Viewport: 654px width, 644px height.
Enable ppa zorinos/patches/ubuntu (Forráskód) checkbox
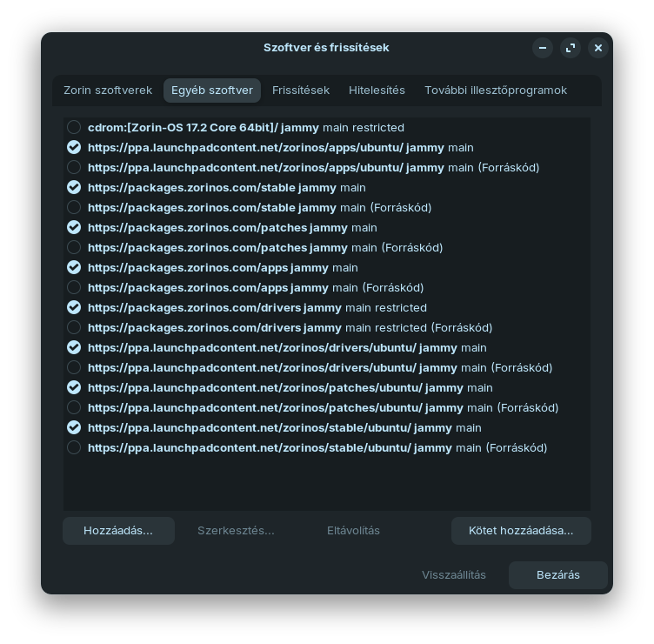coord(74,408)
